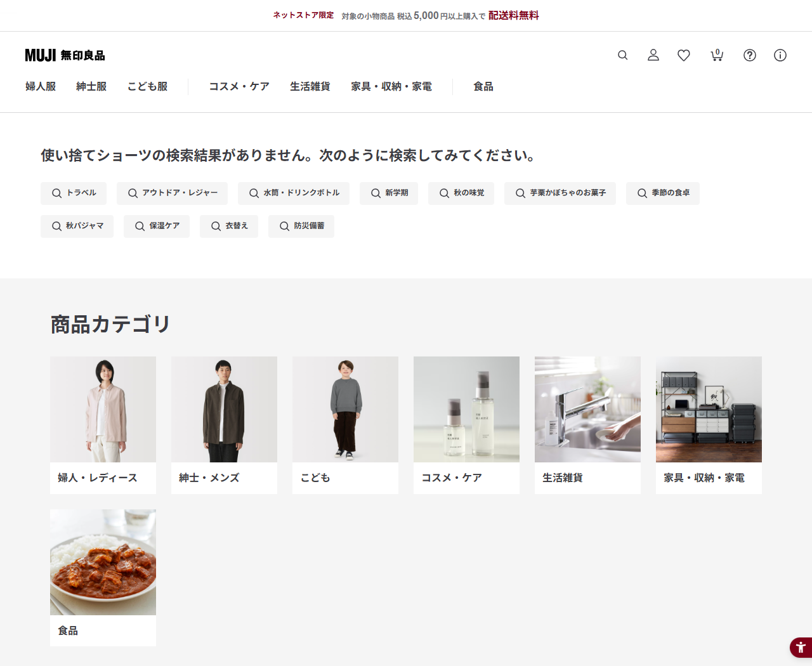Open the accessibility widget button
The image size is (812, 666).
[x=801, y=648]
